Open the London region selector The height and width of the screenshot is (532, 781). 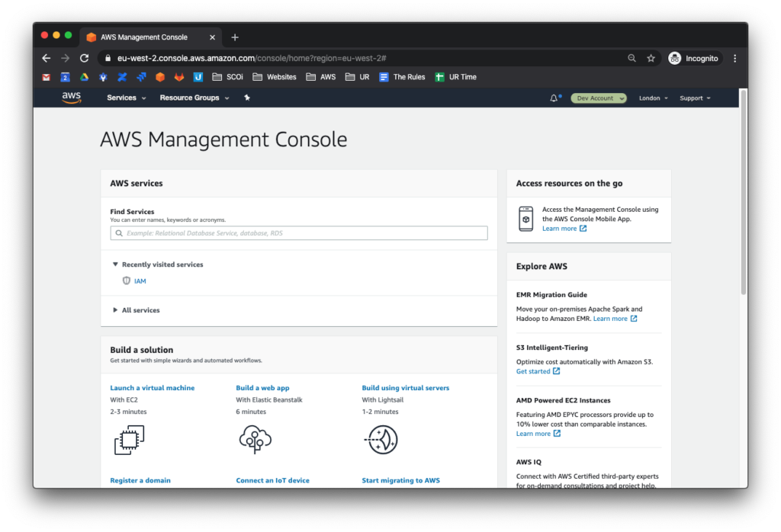click(x=653, y=98)
